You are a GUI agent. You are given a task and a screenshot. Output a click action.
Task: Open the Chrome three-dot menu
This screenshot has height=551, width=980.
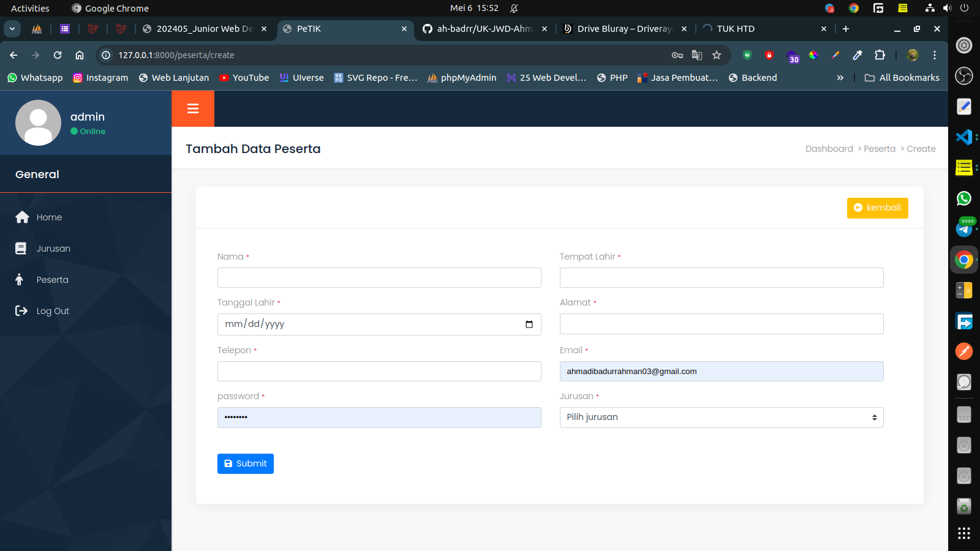pyautogui.click(x=935, y=55)
